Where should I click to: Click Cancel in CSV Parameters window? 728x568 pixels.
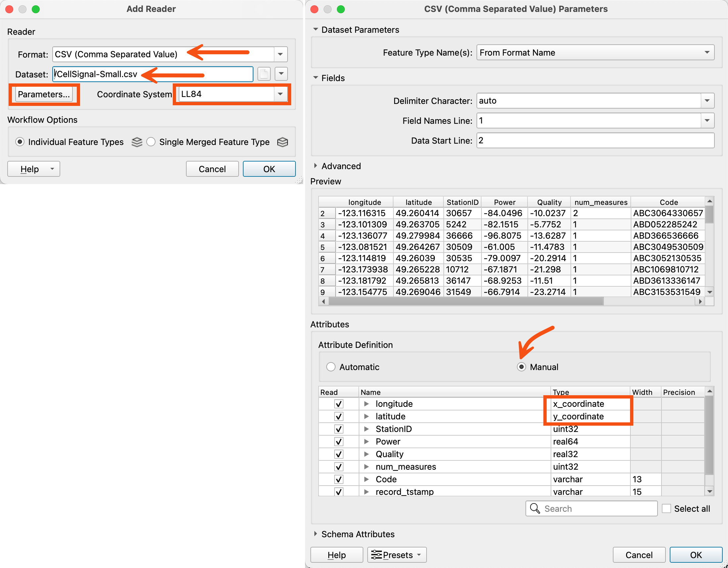tap(639, 555)
